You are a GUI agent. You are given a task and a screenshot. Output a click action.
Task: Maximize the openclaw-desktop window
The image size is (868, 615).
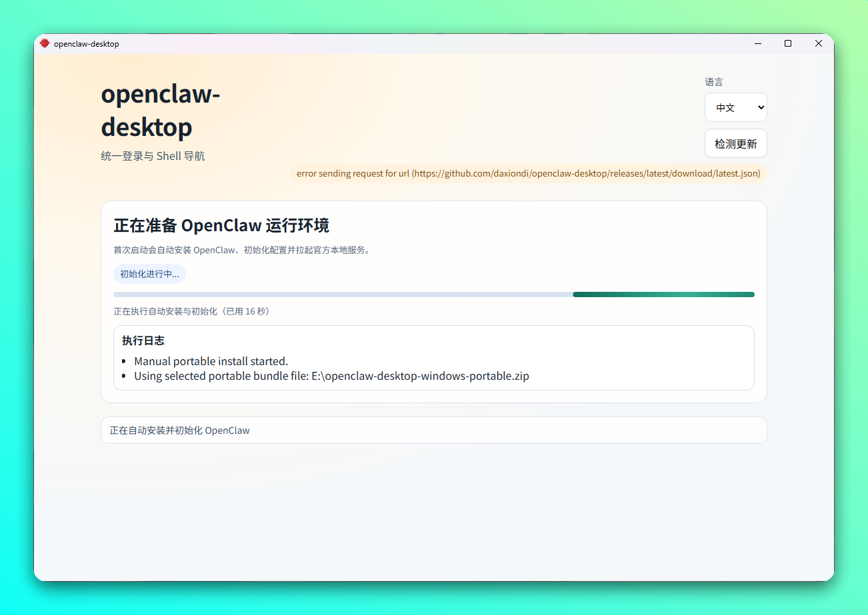[x=788, y=43]
